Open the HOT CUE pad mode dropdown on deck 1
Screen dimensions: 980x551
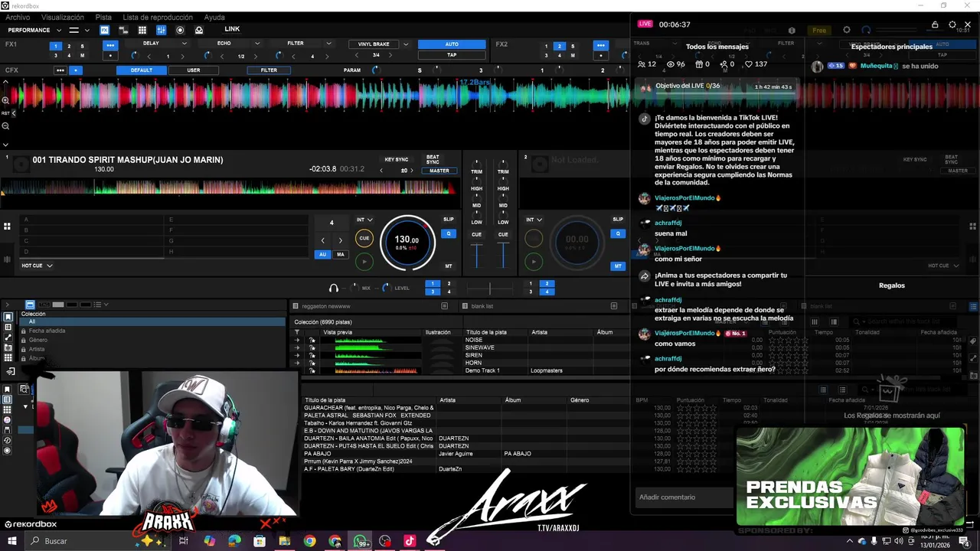pyautogui.click(x=36, y=266)
